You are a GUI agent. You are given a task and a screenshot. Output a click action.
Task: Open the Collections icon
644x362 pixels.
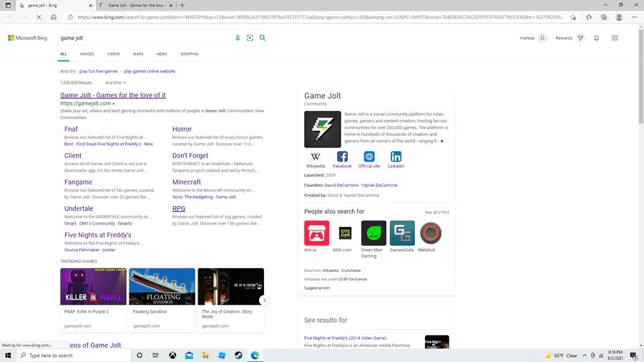(x=604, y=17)
